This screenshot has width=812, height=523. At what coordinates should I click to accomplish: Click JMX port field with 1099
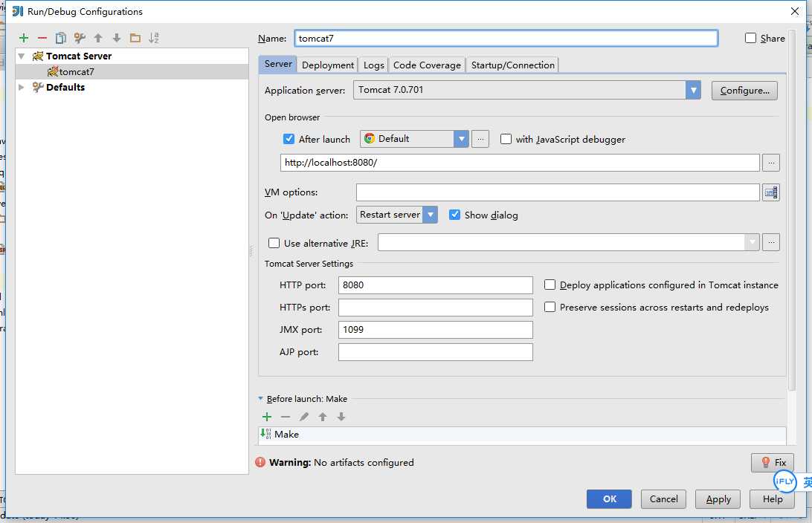pos(436,330)
